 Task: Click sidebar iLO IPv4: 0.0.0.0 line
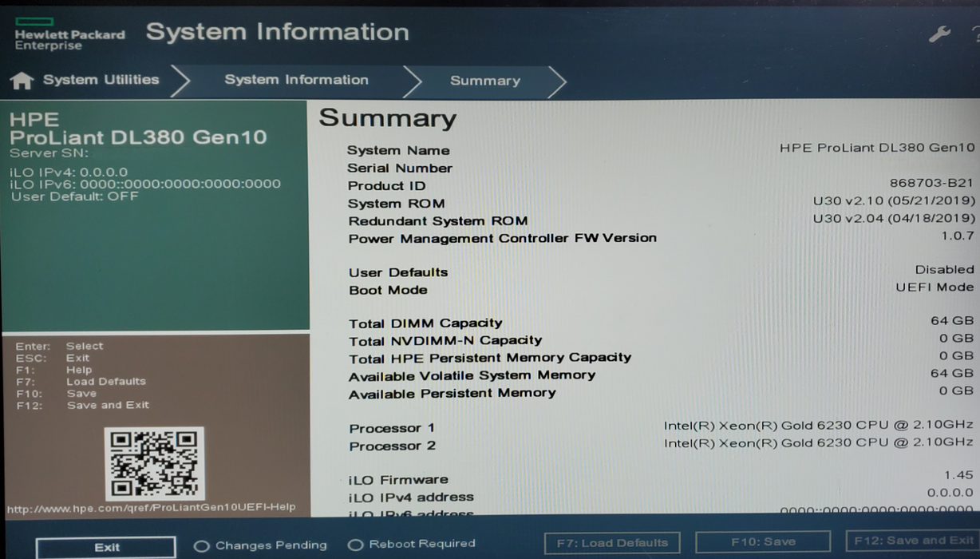[69, 172]
